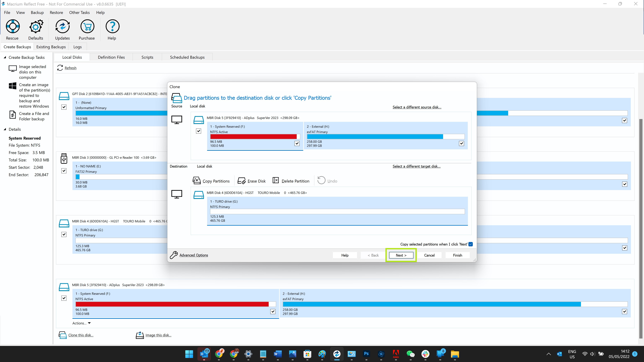Click Select a different target disk link

[x=416, y=166]
